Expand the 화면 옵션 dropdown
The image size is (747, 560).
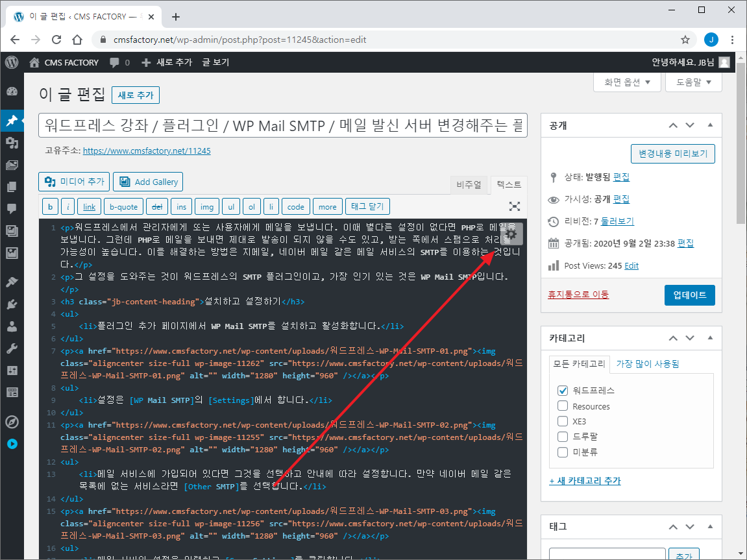[627, 82]
